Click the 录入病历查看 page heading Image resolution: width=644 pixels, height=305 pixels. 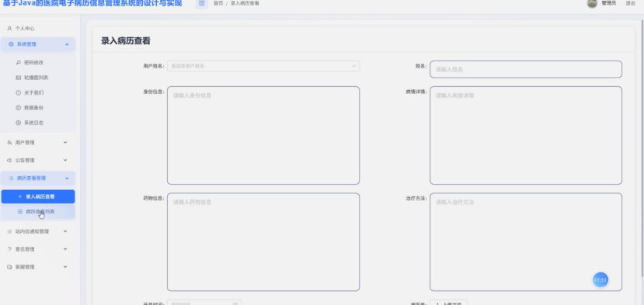126,41
